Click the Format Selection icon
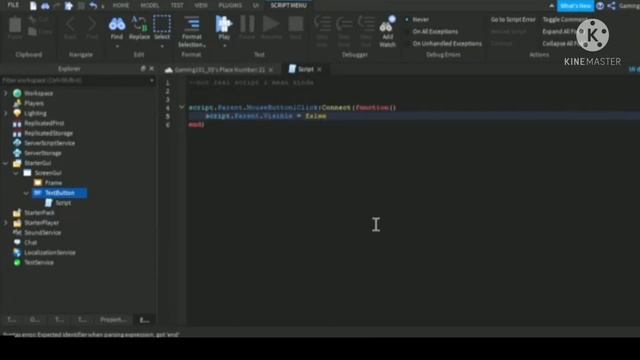This screenshot has height=360, width=640. coord(191,24)
